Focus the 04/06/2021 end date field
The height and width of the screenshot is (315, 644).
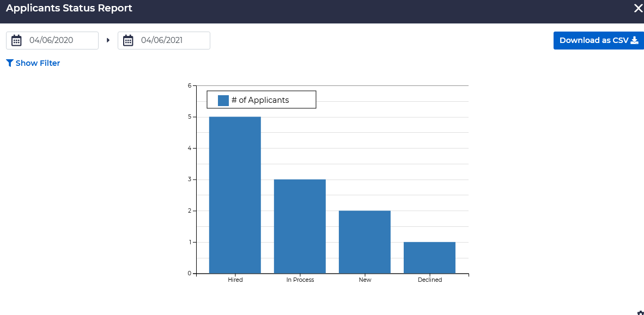pyautogui.click(x=172, y=40)
